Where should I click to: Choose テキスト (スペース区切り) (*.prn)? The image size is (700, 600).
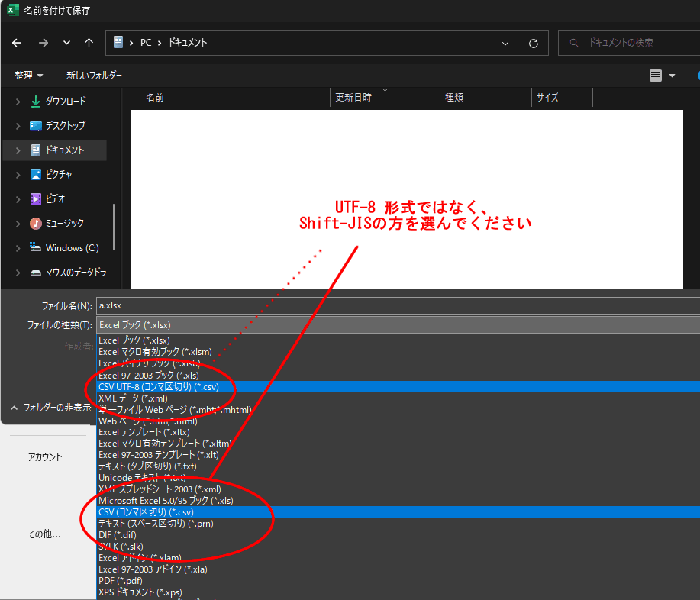point(398,524)
